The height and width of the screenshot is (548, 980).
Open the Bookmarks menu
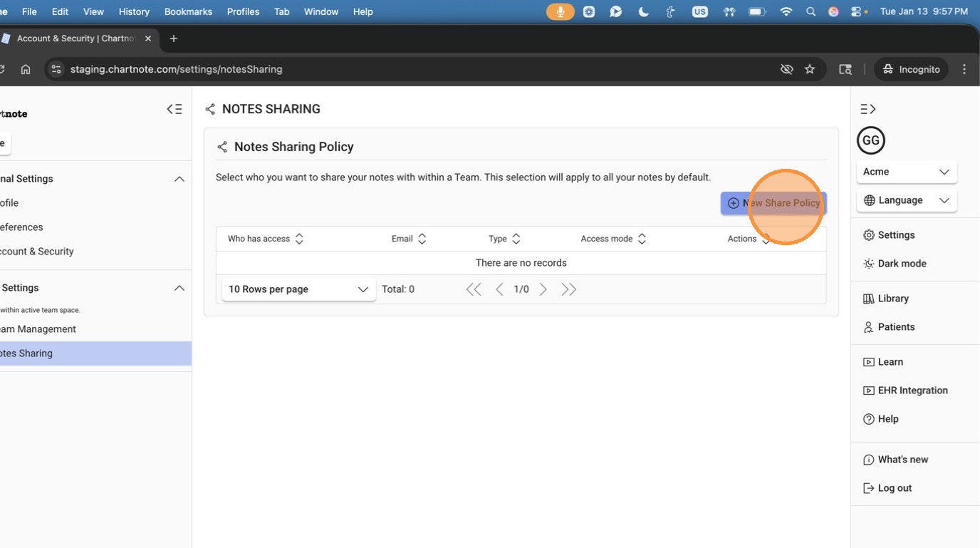pyautogui.click(x=189, y=11)
